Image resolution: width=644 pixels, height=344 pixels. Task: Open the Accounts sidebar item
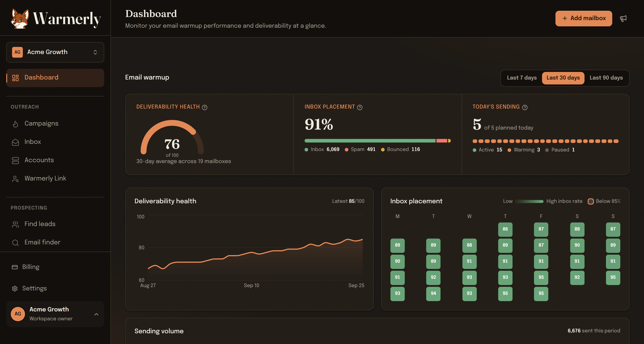(55, 160)
